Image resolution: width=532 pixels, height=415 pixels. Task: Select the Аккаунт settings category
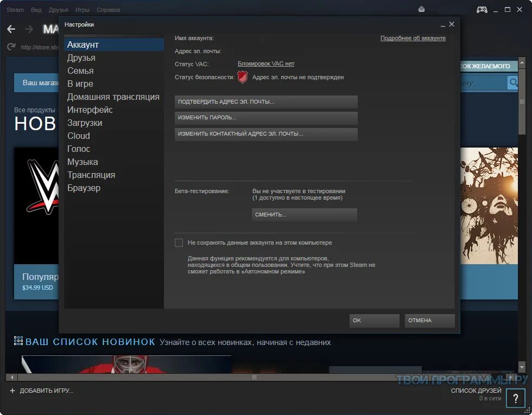[x=114, y=44]
